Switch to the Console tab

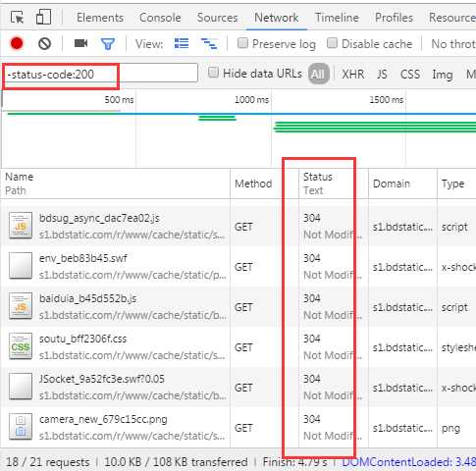(x=160, y=18)
